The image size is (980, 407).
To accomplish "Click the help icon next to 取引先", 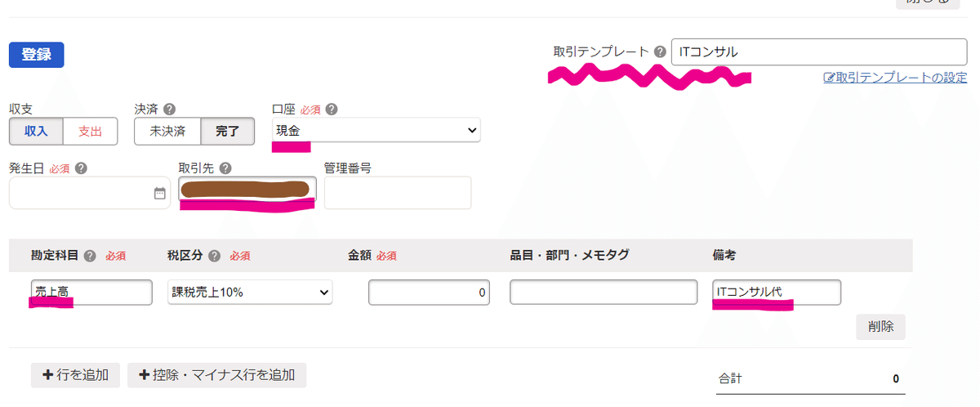I will click(x=225, y=168).
